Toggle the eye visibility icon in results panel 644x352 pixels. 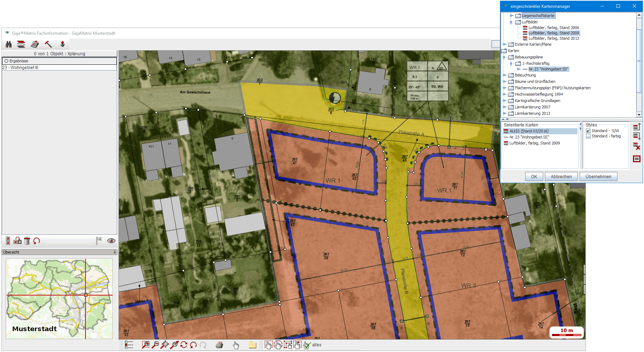pos(111,241)
